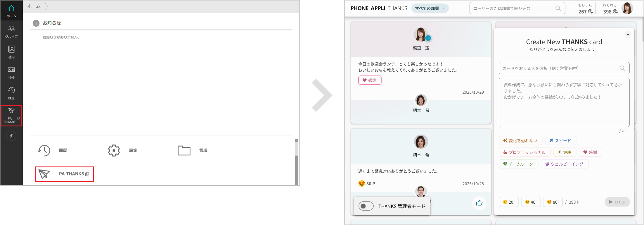644x225 pixels.
Task: Toggle THANKS 管理者モード switch
Action: [366, 206]
